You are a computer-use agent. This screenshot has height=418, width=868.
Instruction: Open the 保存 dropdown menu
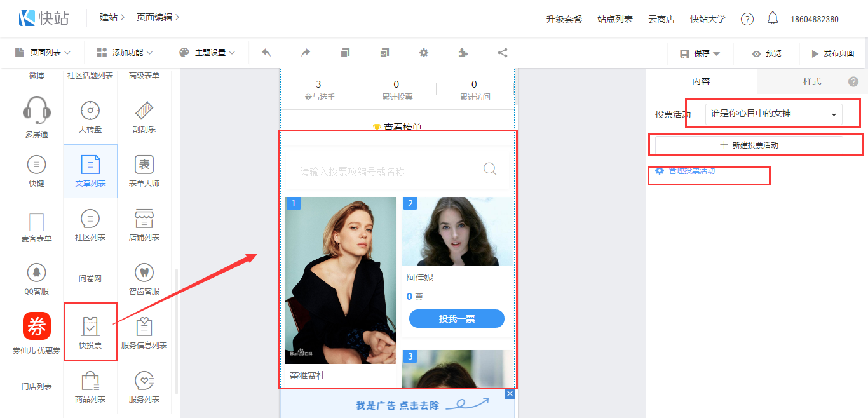pyautogui.click(x=701, y=54)
